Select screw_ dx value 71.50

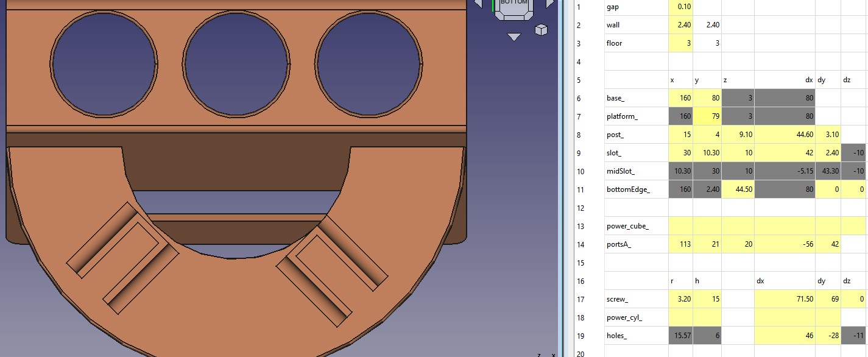coord(785,299)
